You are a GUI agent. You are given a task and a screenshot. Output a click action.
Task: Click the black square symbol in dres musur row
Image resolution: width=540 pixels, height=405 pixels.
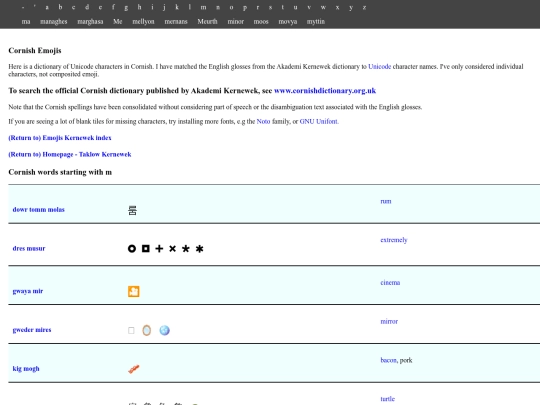point(146,248)
